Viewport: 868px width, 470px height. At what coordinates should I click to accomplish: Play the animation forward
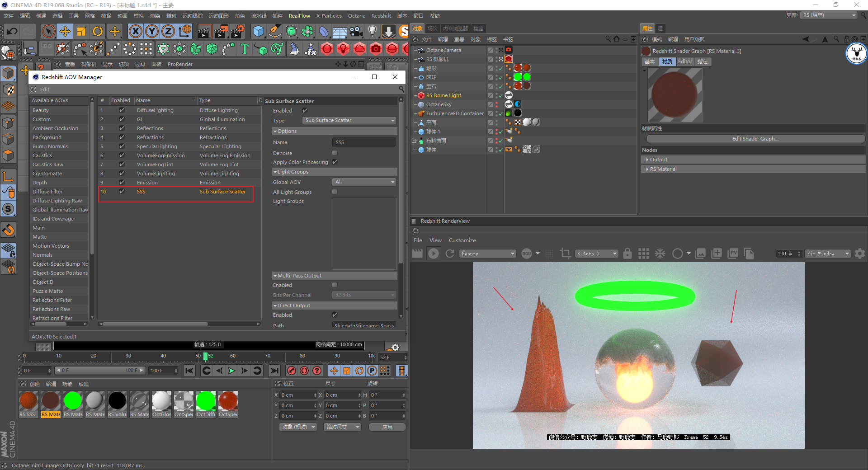coord(231,371)
